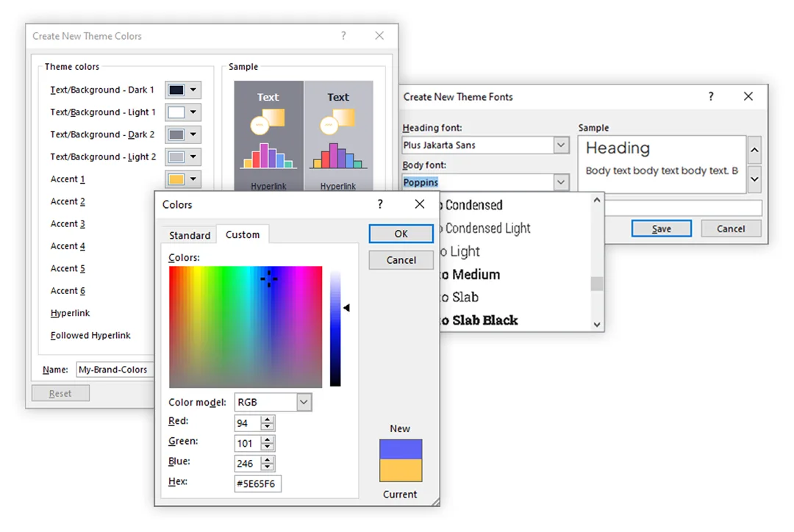Image resolution: width=794 pixels, height=532 pixels.
Task: Decrease the Green value with spinner
Action: tap(268, 447)
